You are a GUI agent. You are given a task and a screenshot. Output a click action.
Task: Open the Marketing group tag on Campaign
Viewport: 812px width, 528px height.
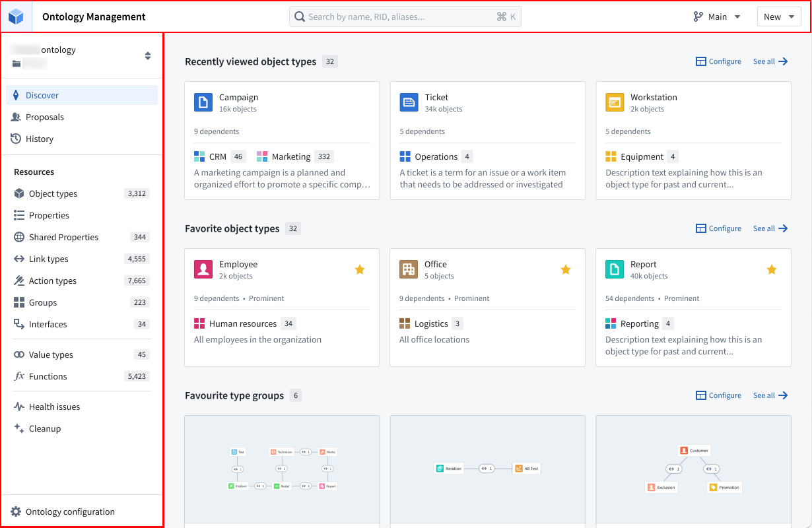295,156
